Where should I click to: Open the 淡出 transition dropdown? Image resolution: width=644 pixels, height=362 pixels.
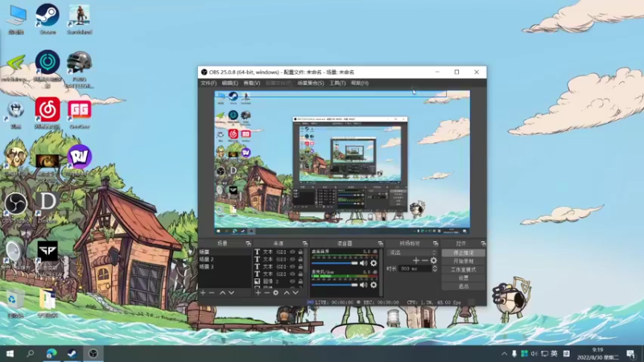tap(412, 253)
